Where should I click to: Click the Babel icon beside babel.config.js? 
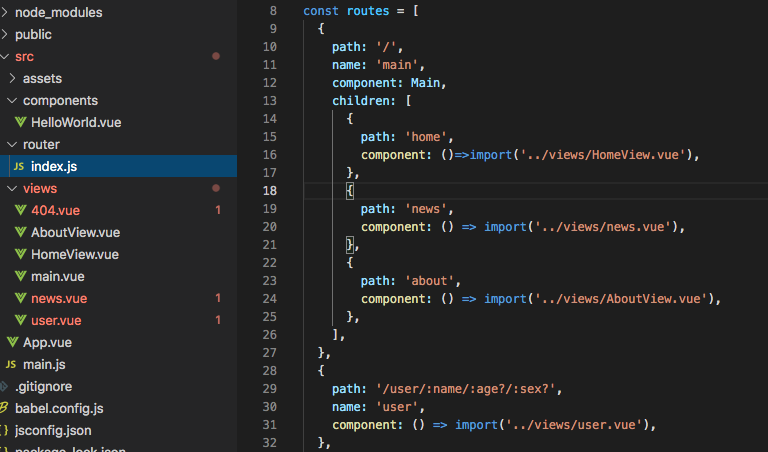[4, 407]
